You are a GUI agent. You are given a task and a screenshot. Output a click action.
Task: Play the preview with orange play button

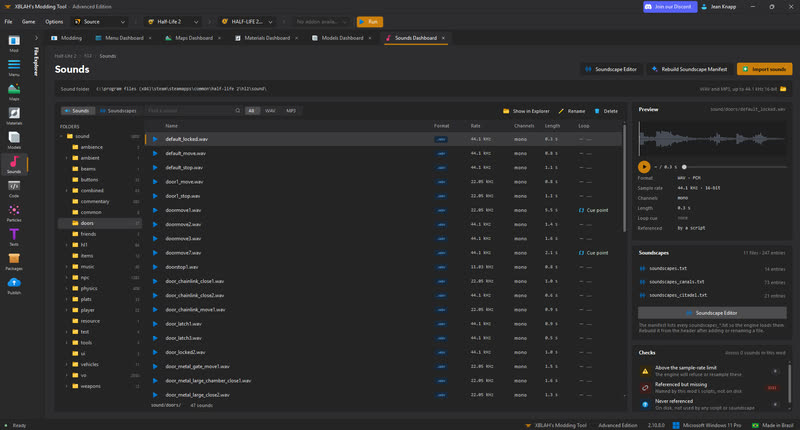644,167
